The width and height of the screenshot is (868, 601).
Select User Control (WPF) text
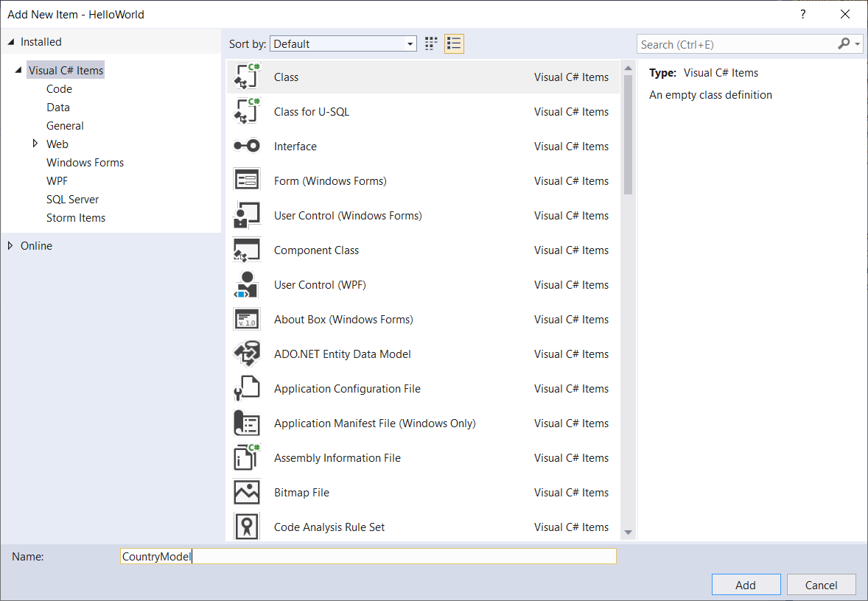pyautogui.click(x=320, y=284)
